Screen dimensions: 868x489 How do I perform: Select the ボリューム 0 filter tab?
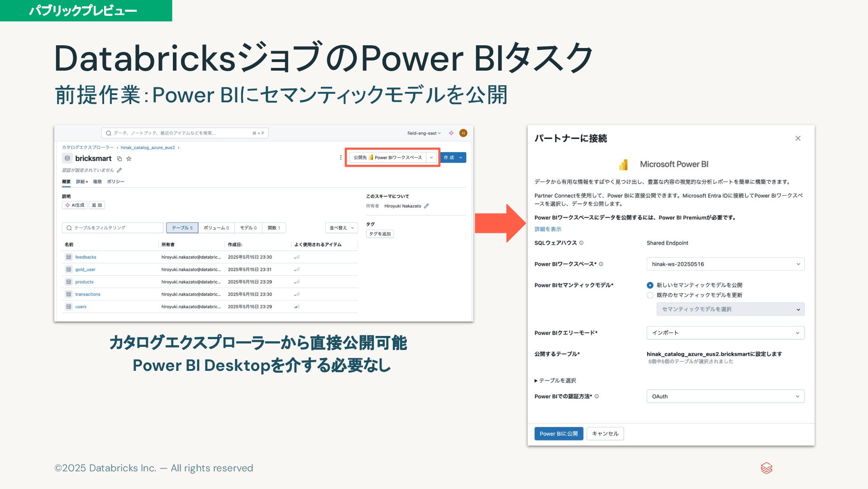216,228
